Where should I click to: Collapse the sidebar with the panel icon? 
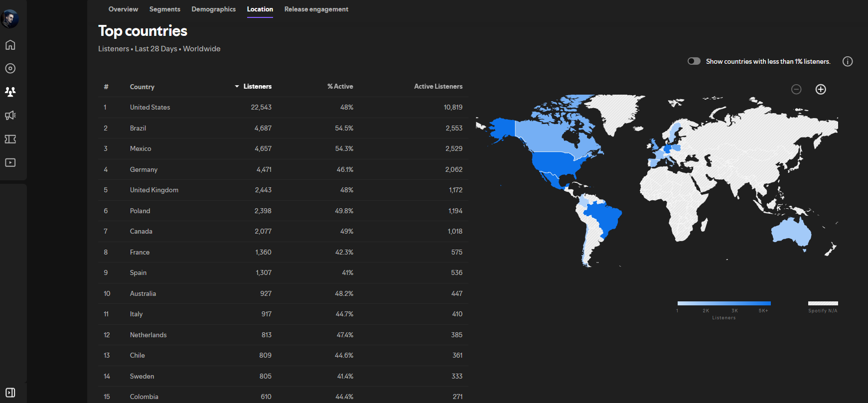[10, 393]
